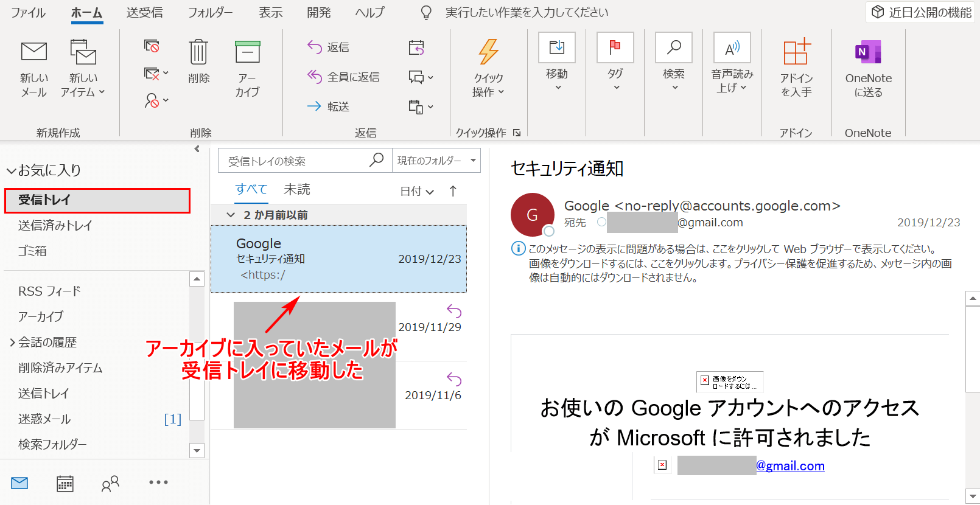Open the Current Folder (現在のフォルダー) dropdown
Viewport: 980px width, 505px height.
(x=436, y=161)
